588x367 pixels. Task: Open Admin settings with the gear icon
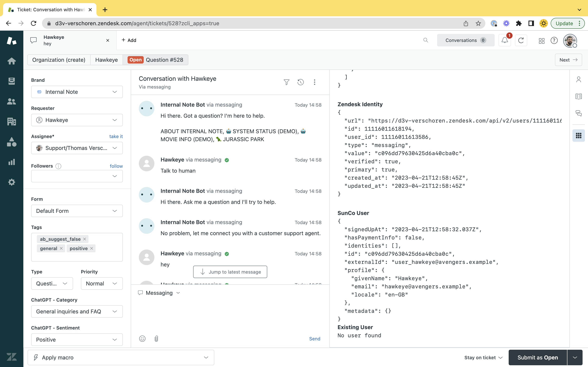coord(11,182)
